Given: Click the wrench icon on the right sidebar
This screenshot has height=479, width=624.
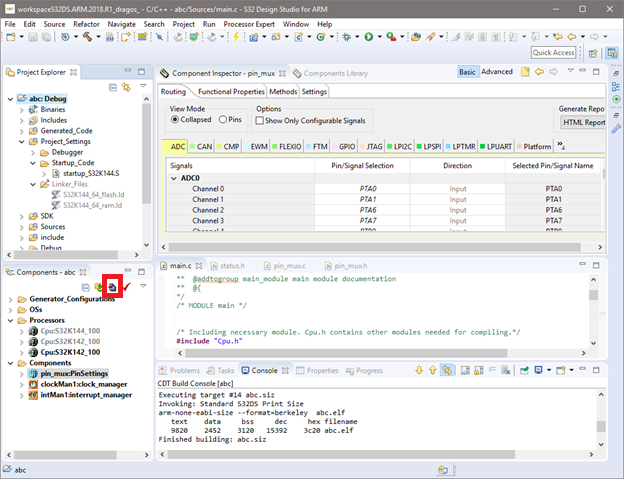Looking at the screenshot, I should pyautogui.click(x=616, y=129).
